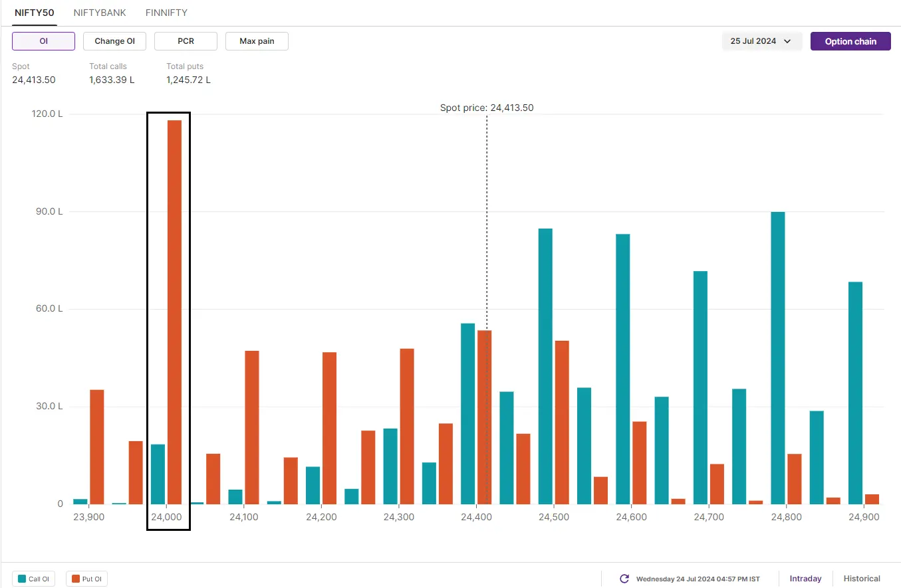
Task: Click the 24,600 Put OI bar
Action: (640, 462)
